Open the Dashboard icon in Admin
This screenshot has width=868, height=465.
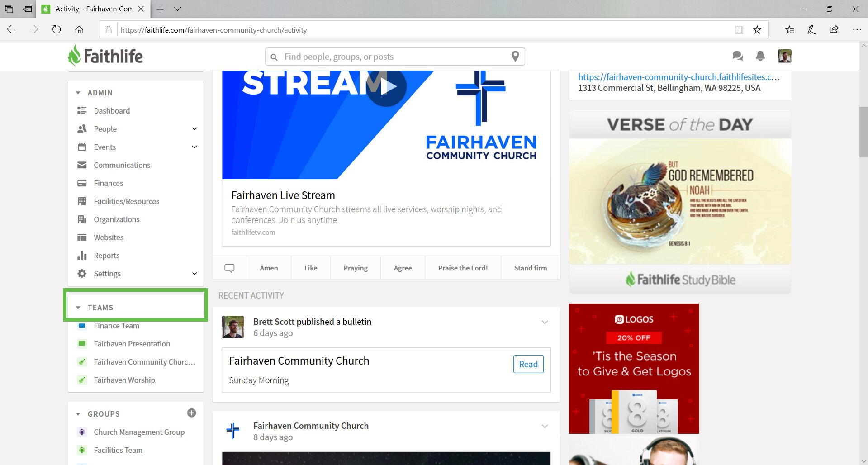point(82,111)
